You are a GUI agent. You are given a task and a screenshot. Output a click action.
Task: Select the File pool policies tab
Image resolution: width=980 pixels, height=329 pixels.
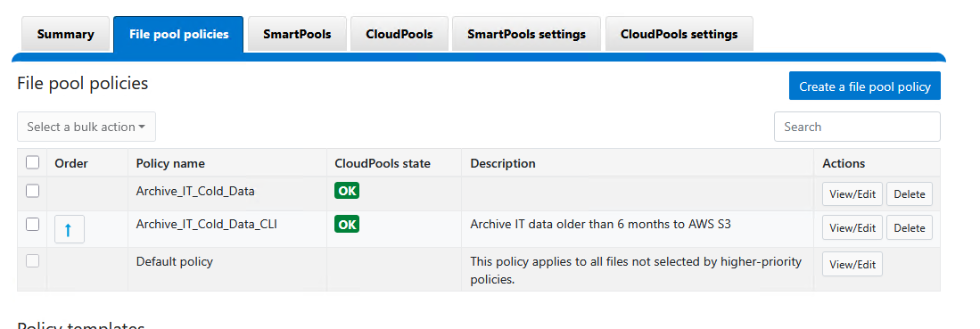point(178,35)
